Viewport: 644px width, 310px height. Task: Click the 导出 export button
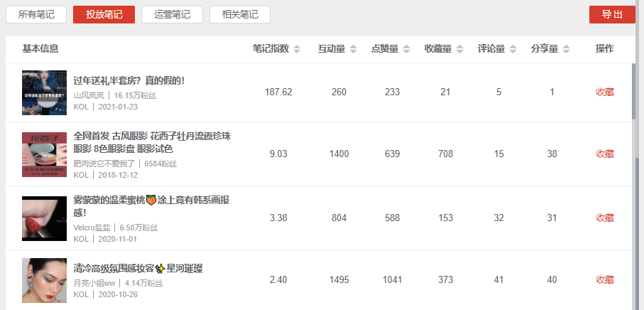(x=612, y=14)
